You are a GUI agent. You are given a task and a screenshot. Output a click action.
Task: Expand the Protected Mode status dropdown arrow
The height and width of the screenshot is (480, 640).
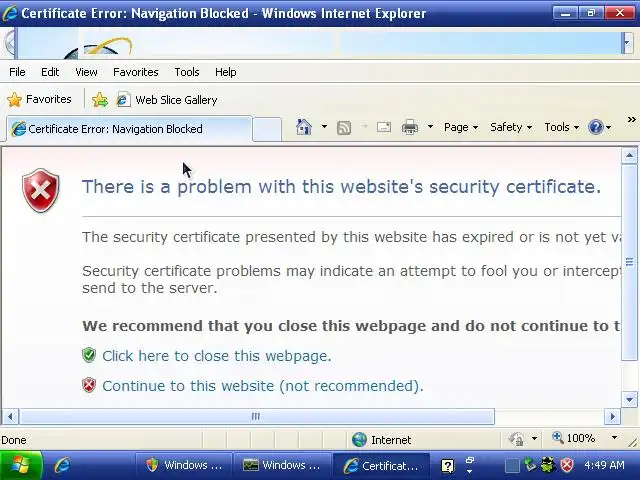point(534,439)
